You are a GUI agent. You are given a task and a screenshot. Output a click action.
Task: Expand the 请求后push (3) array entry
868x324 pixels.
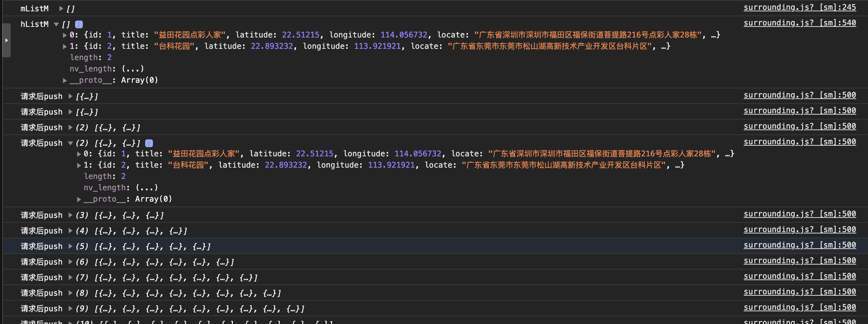(70, 215)
